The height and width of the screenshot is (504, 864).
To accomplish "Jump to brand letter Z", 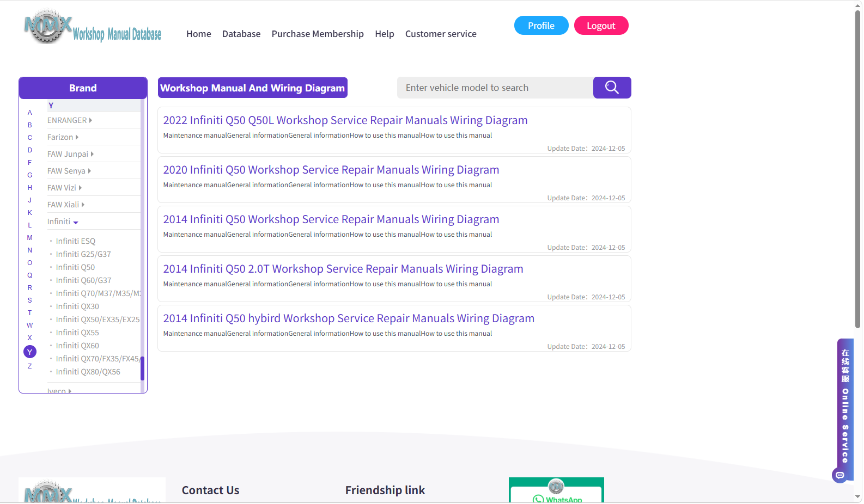I will [30, 366].
